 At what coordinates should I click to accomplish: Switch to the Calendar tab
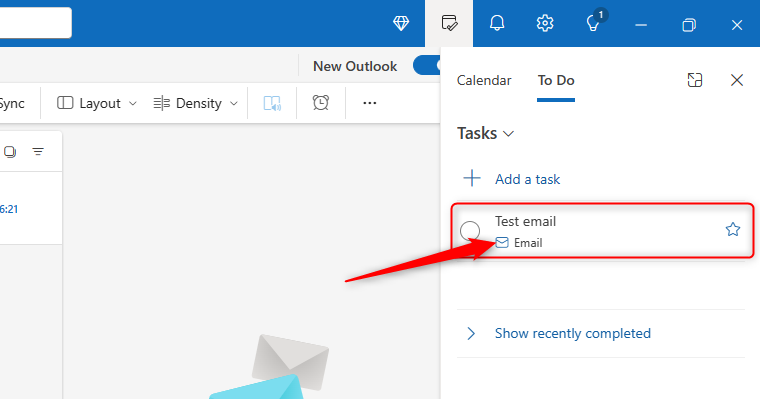pyautogui.click(x=484, y=80)
